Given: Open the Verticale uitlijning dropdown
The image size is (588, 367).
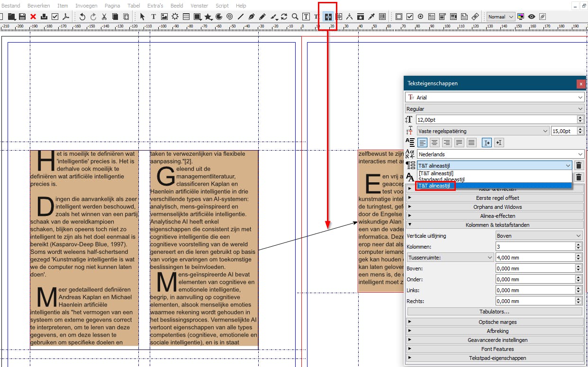Looking at the screenshot, I should point(539,236).
